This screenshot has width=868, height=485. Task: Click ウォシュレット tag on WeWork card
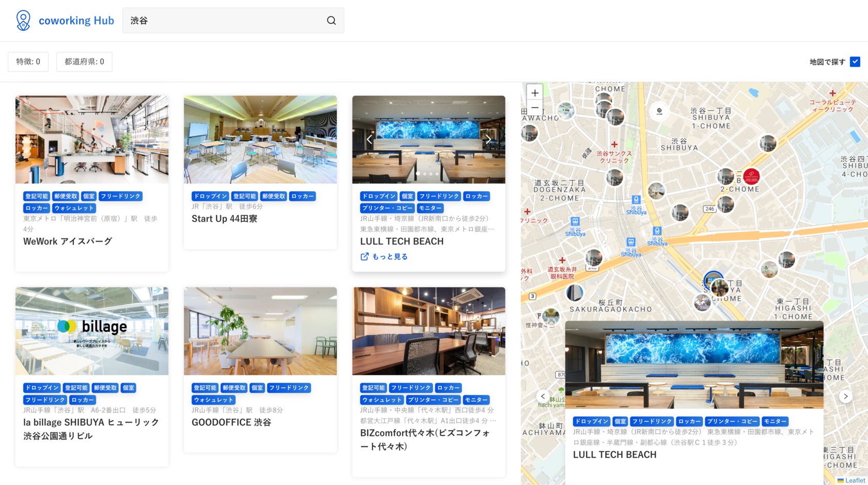[74, 208]
